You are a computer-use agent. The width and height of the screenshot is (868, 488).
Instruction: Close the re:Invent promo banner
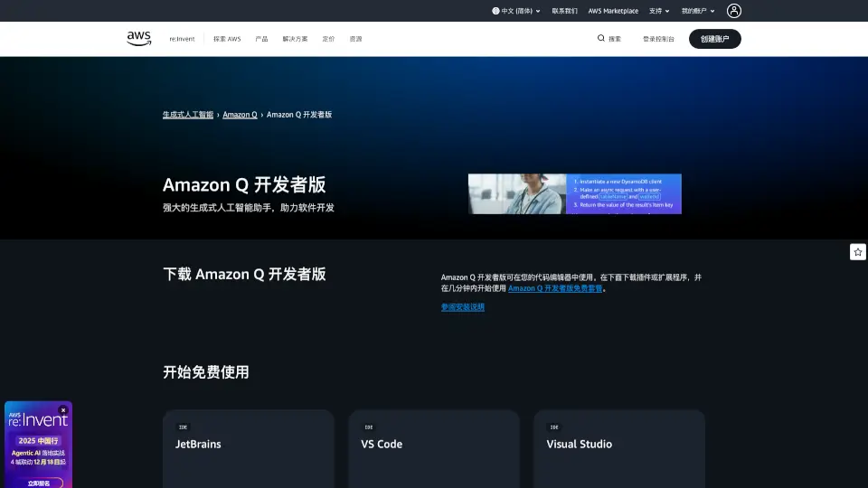coord(63,410)
